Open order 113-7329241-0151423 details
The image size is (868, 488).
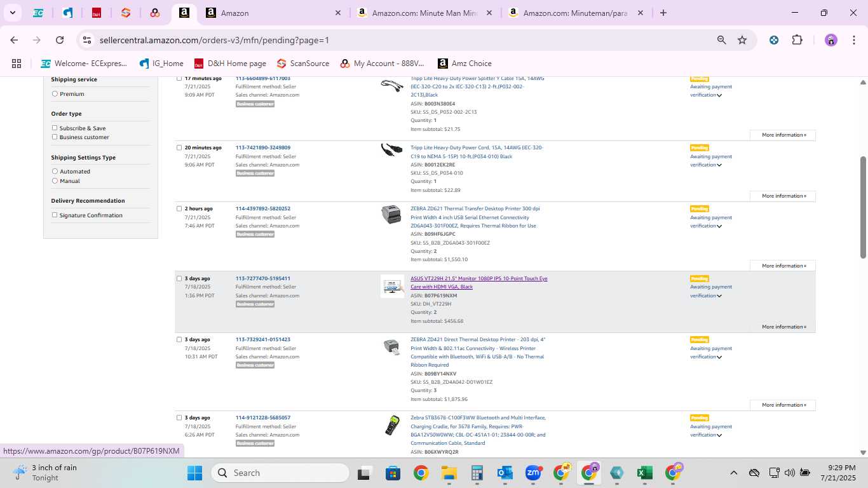(263, 339)
